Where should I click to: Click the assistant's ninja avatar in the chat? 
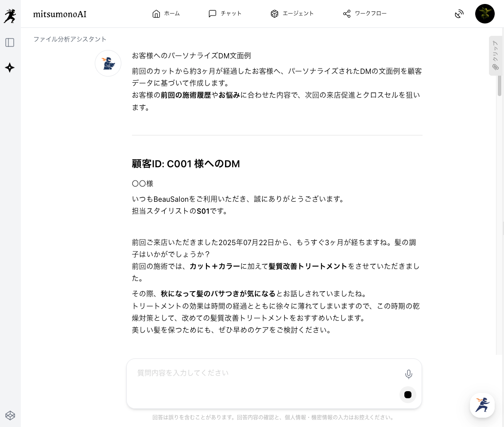[x=108, y=63]
